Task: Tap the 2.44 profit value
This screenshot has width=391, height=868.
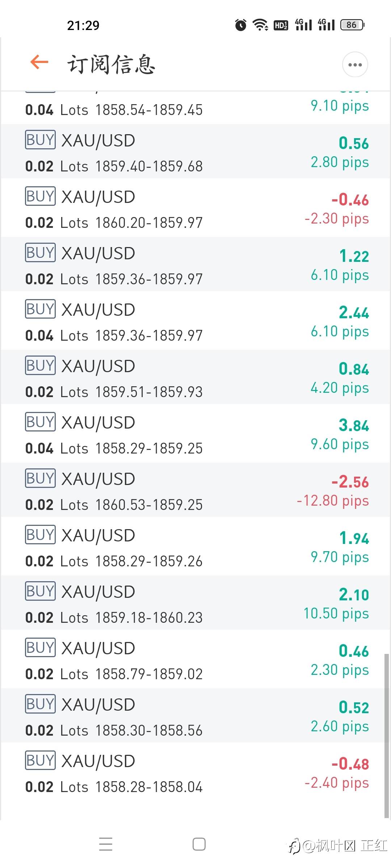Action: (x=354, y=312)
